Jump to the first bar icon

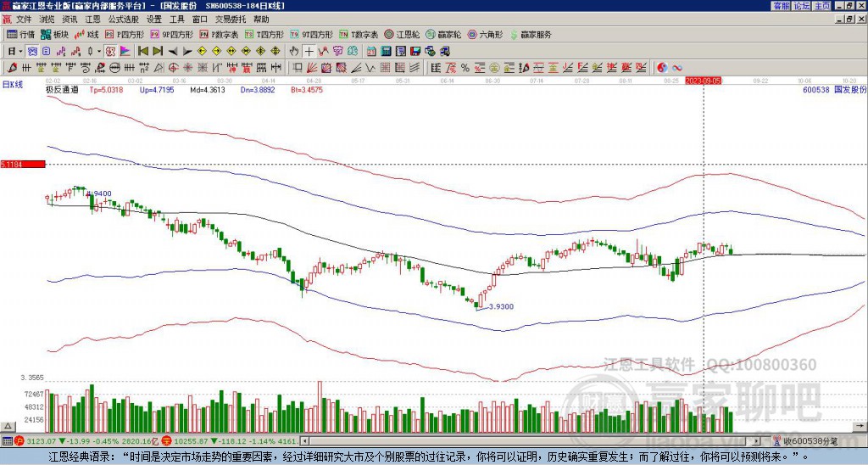143,51
